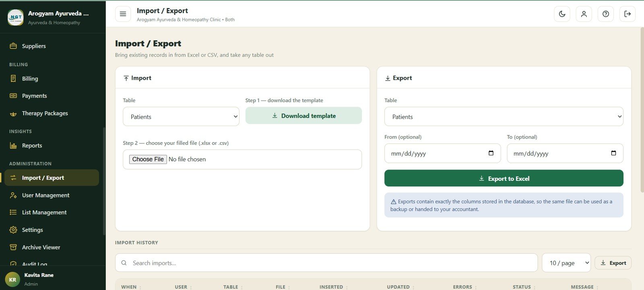Viewport: 644px width, 290px height.
Task: Click the Suppliers briefcase icon
Action: coord(13,46)
